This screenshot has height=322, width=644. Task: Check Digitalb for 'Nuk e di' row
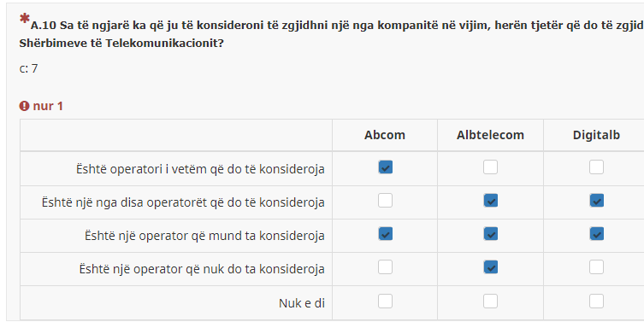coord(596,302)
